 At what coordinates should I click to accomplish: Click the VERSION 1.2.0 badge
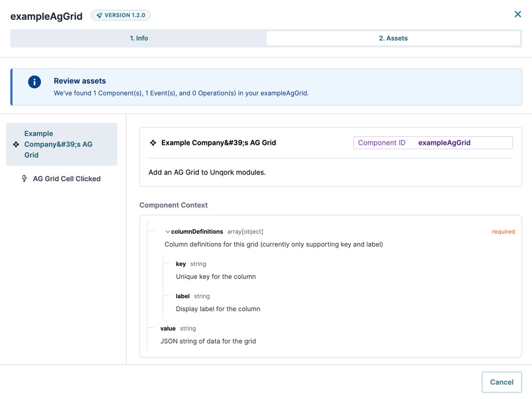pyautogui.click(x=121, y=15)
